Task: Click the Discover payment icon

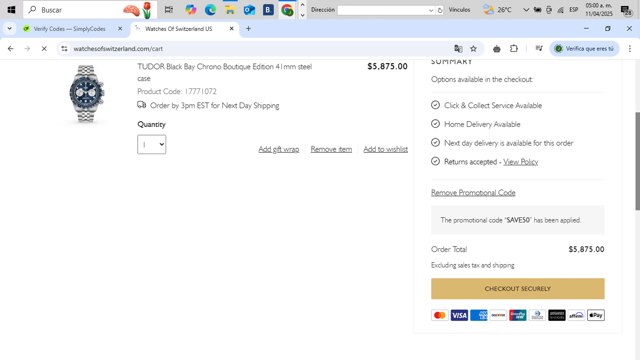Action: point(498,315)
